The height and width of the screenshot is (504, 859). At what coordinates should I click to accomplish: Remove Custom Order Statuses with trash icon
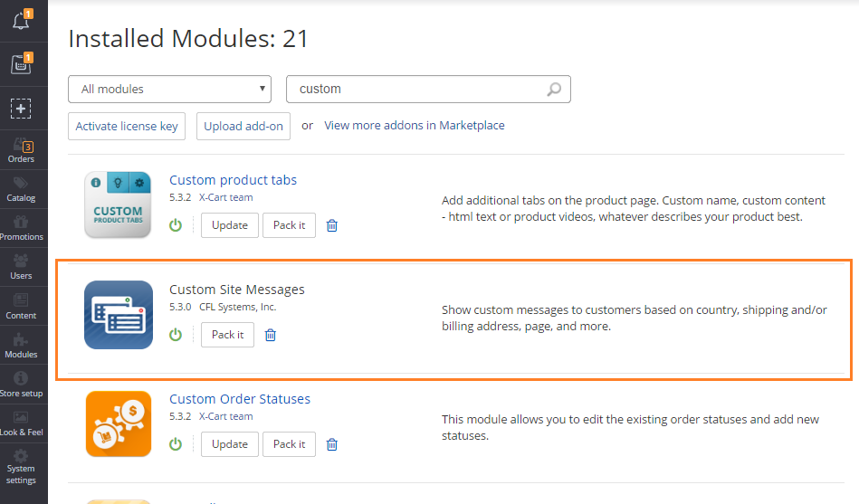click(332, 444)
